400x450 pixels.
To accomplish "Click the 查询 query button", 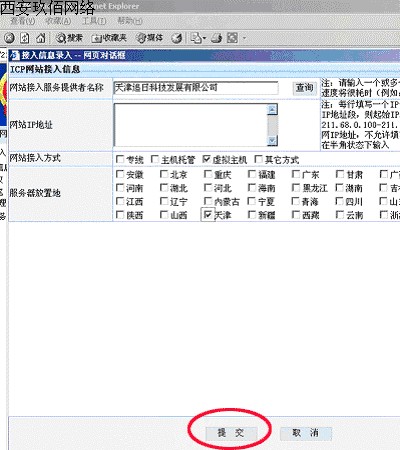I will 305,88.
